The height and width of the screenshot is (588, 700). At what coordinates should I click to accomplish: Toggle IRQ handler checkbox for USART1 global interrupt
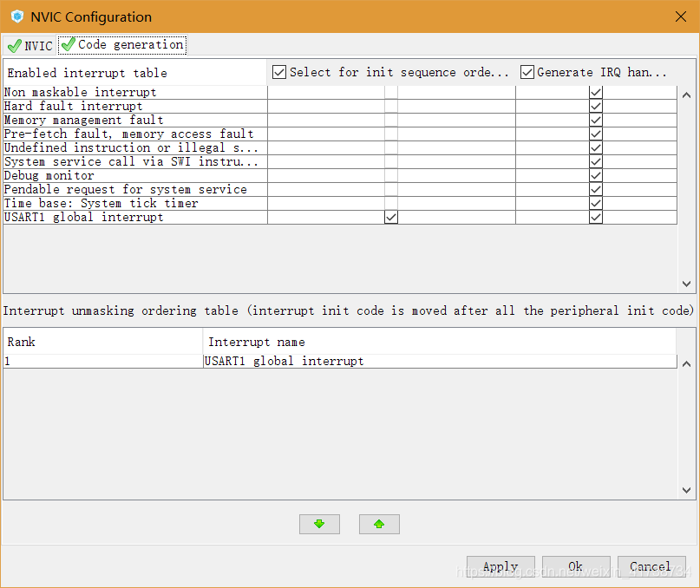tap(596, 218)
